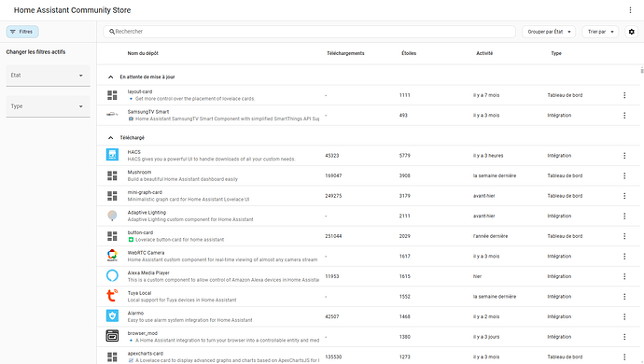Open three-dot menu for Mushroom row

[x=624, y=175]
